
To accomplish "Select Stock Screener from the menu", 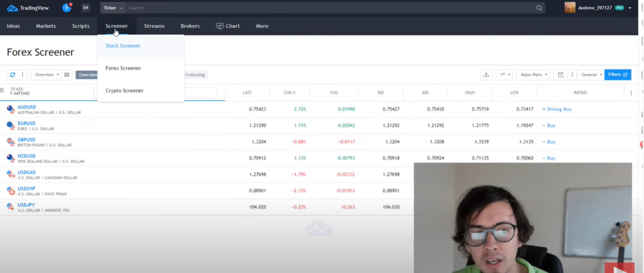I will coord(123,46).
